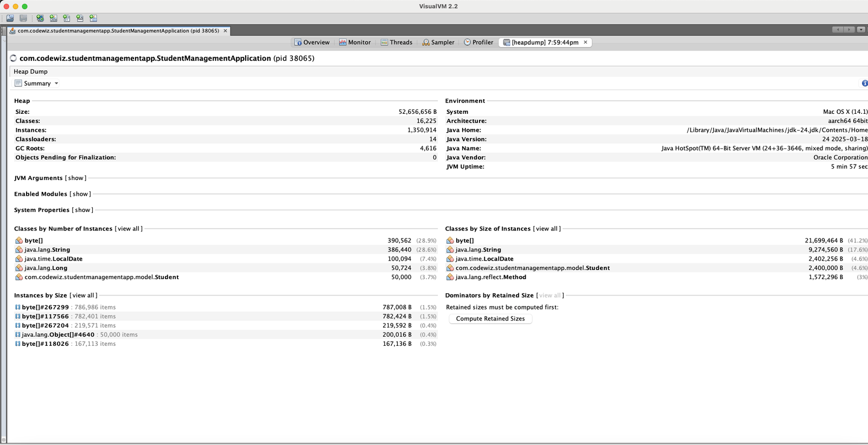
Task: Show the System Properties section
Action: click(82, 210)
